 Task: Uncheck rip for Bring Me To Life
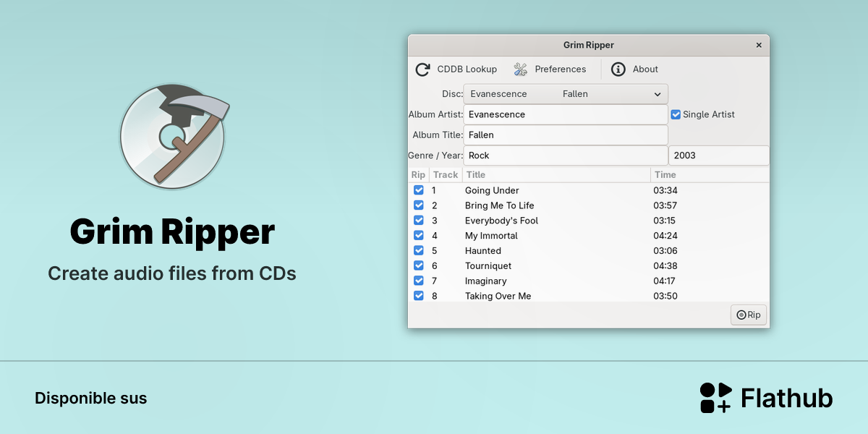(x=419, y=205)
